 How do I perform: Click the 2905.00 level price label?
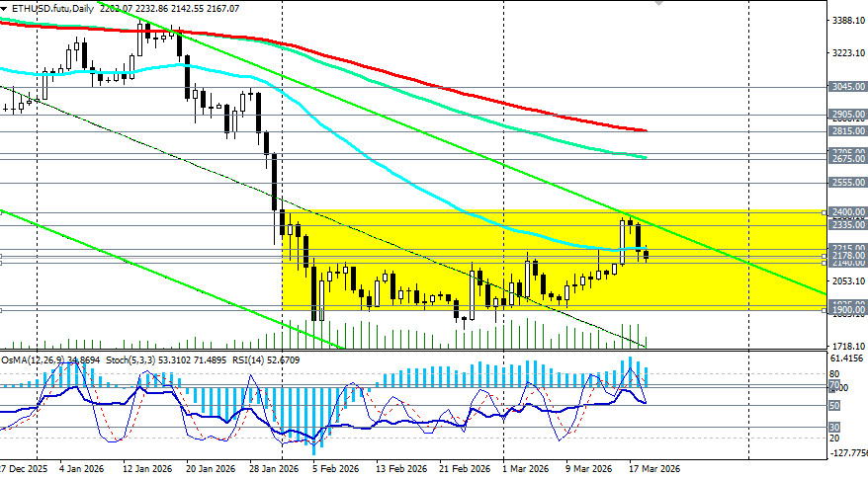pyautogui.click(x=848, y=115)
